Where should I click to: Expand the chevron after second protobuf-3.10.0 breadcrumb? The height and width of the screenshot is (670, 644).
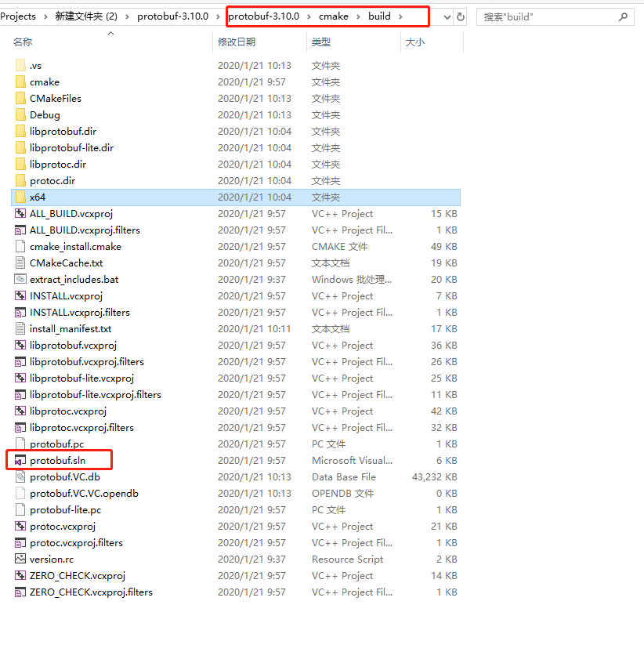pos(309,16)
